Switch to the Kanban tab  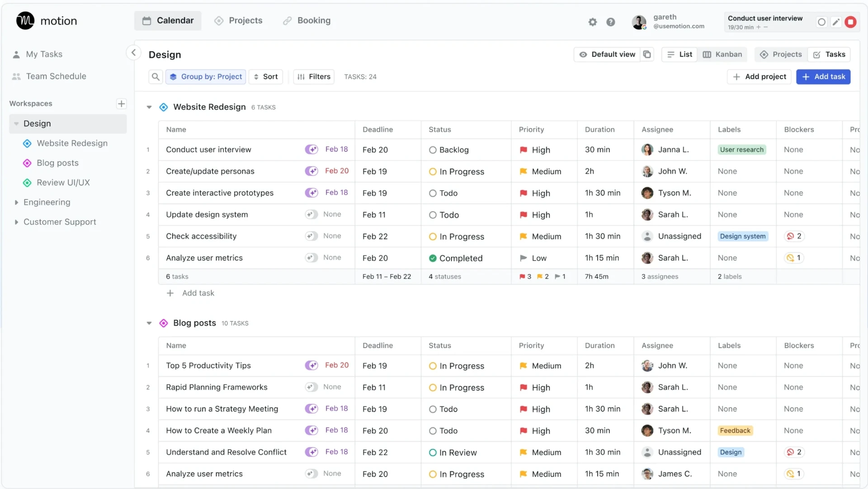click(722, 54)
